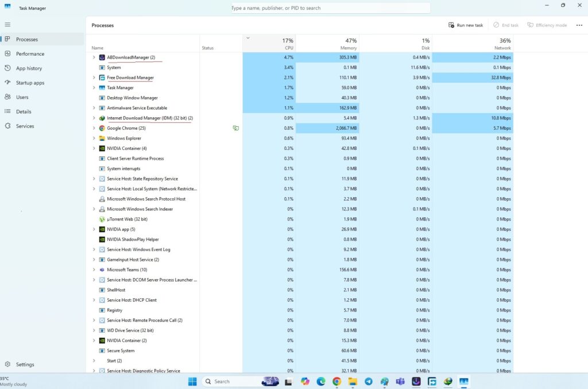588x389 pixels.
Task: Open the weather widget showing Mostly cloudy
Action: pyautogui.click(x=14, y=382)
